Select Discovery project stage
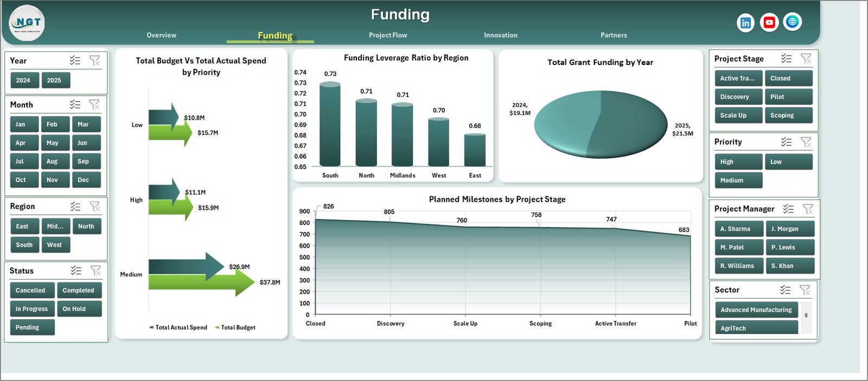This screenshot has height=381, width=868. (x=738, y=96)
